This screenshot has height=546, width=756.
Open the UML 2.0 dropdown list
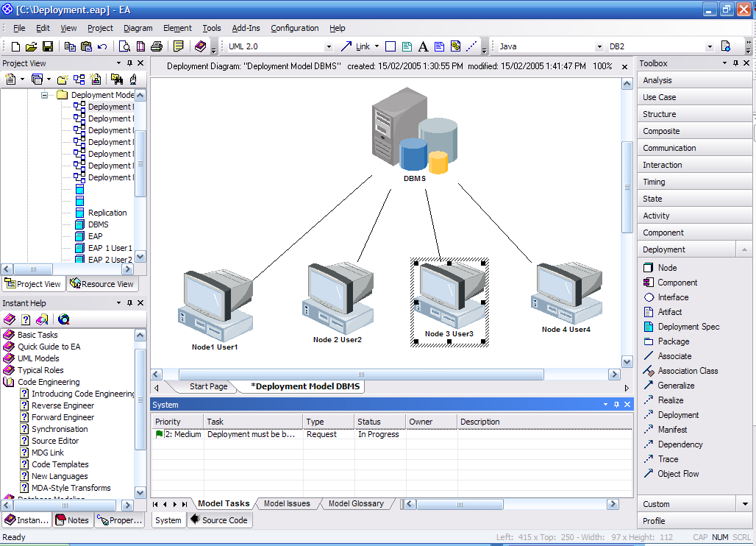[x=328, y=46]
